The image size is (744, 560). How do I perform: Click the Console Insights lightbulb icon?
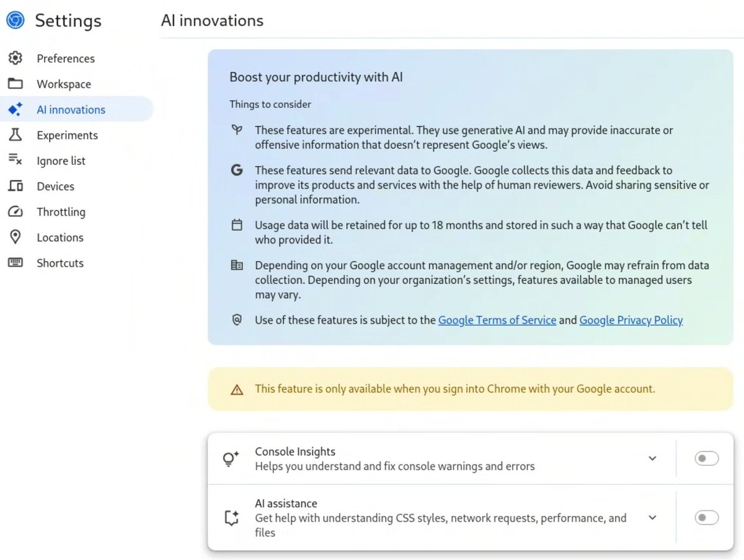pos(231,459)
